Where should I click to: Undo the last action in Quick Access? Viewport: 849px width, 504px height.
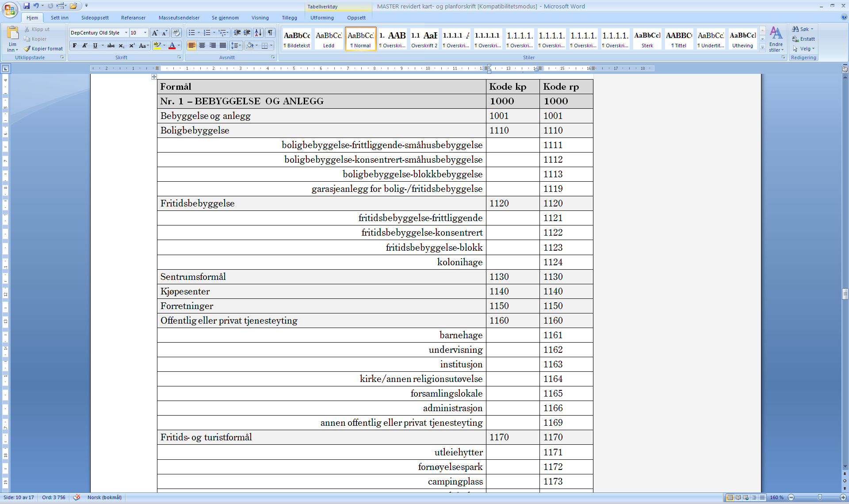(x=36, y=6)
